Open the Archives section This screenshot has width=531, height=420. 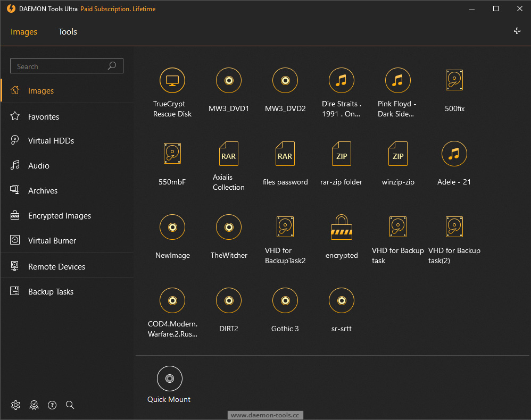[x=43, y=190]
